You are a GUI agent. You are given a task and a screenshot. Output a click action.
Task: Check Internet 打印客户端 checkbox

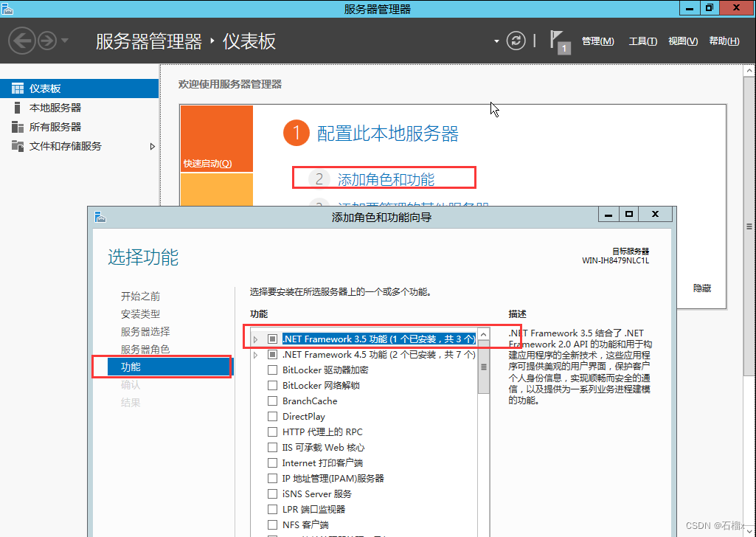pos(272,462)
